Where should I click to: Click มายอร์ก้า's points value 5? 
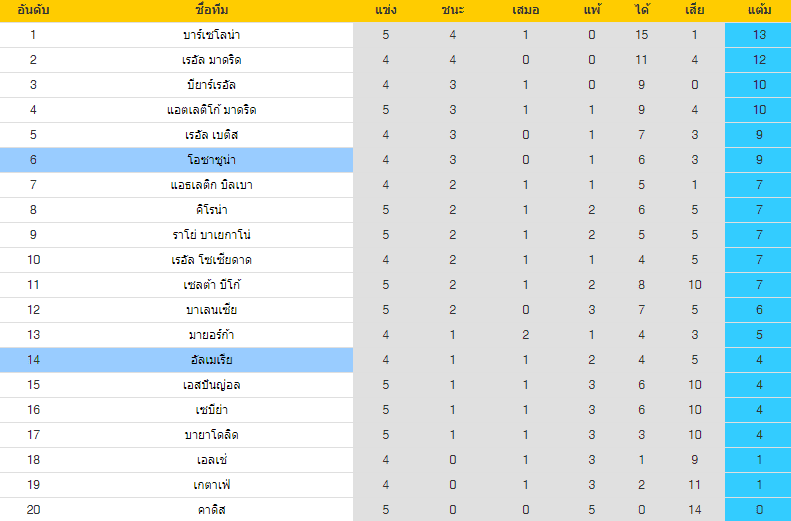(x=759, y=335)
